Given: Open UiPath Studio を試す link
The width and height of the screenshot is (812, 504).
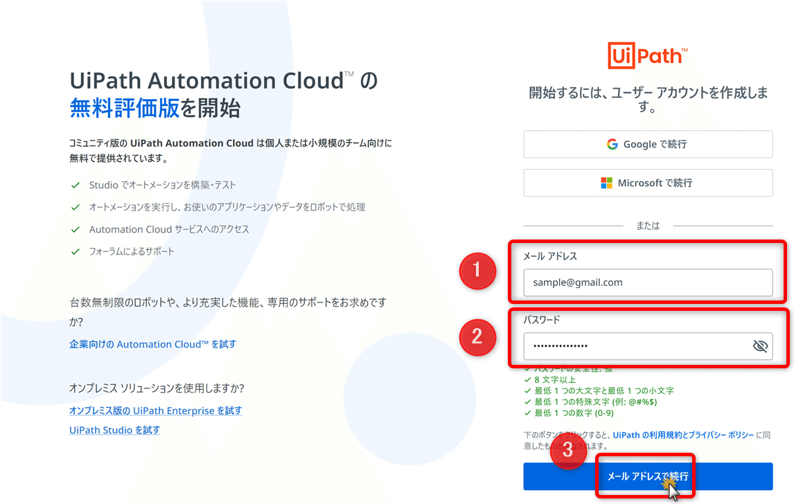Looking at the screenshot, I should coord(114,430).
